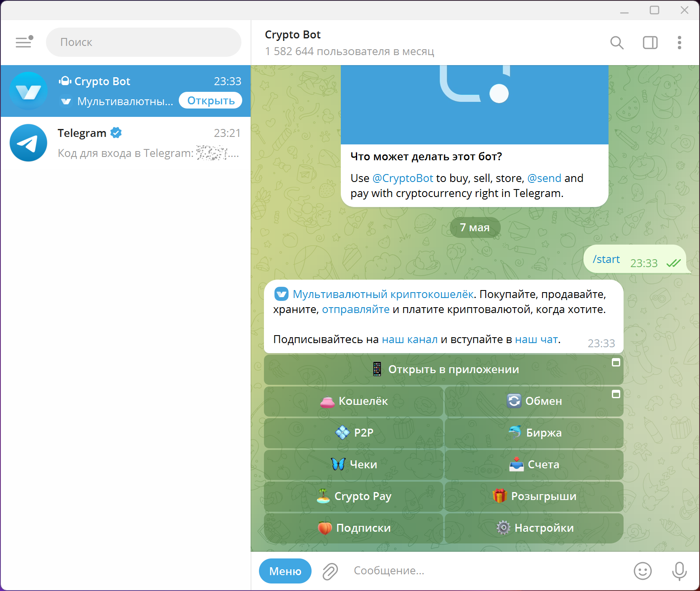This screenshot has height=591, width=700.
Task: Open the Мультивалютный криптокошелёк link
Action: pyautogui.click(x=383, y=294)
